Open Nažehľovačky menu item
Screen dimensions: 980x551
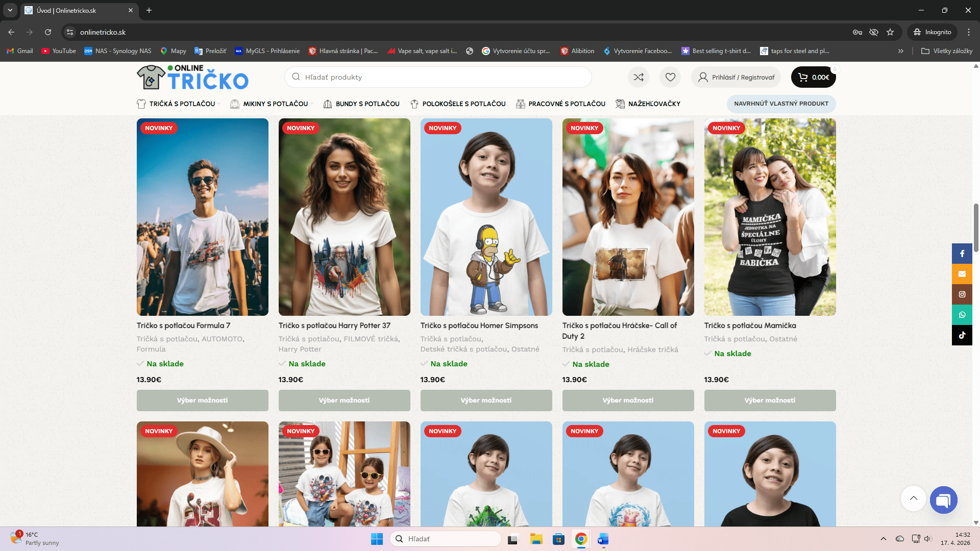coord(654,104)
